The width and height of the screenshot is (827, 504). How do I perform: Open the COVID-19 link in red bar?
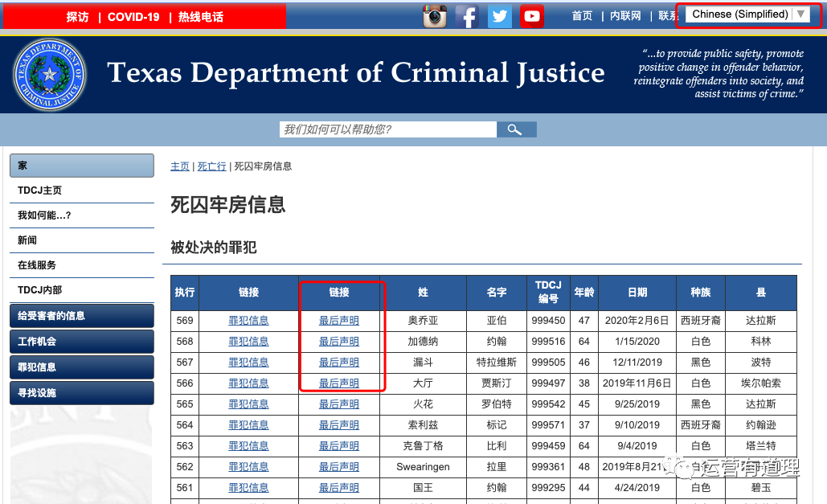[133, 17]
